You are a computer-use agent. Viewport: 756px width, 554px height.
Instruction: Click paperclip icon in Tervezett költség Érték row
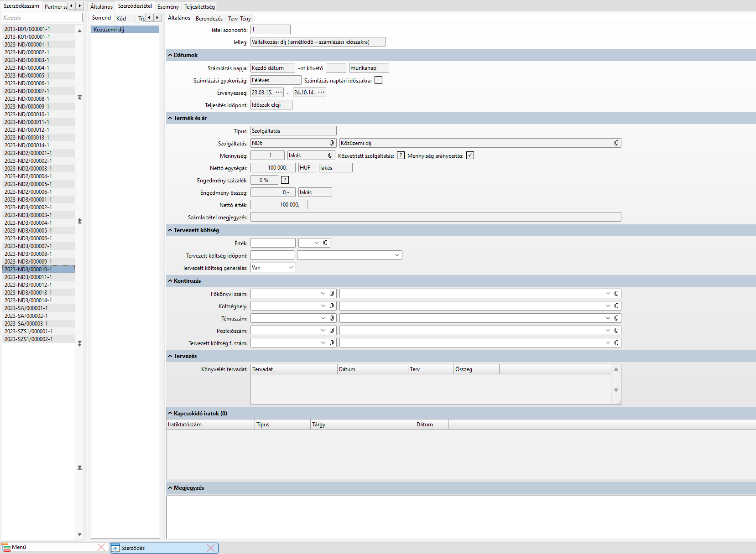point(325,243)
